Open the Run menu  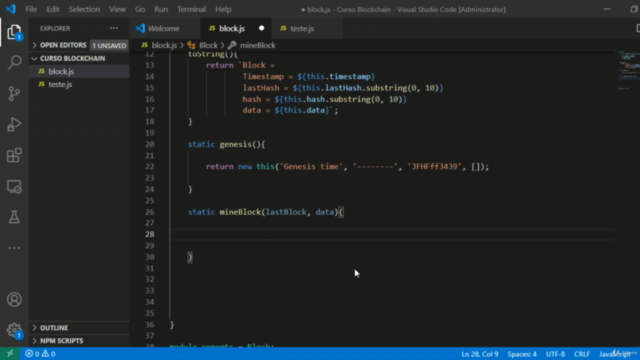[x=161, y=9]
